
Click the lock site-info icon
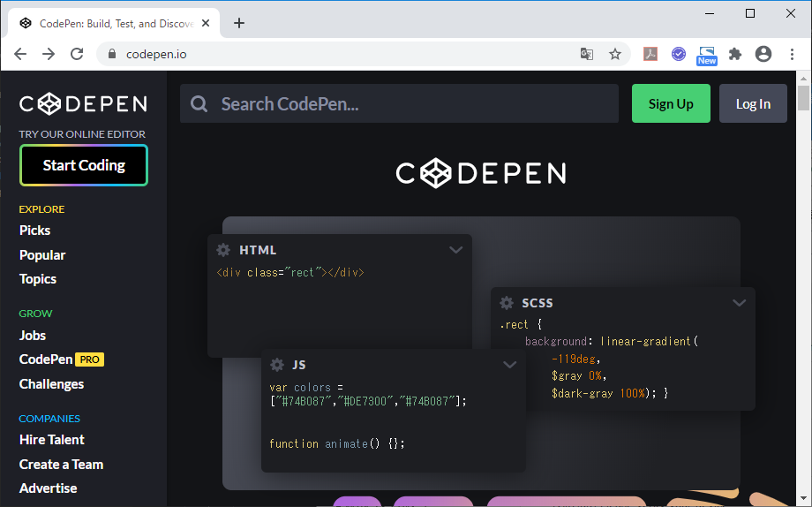tap(112, 54)
